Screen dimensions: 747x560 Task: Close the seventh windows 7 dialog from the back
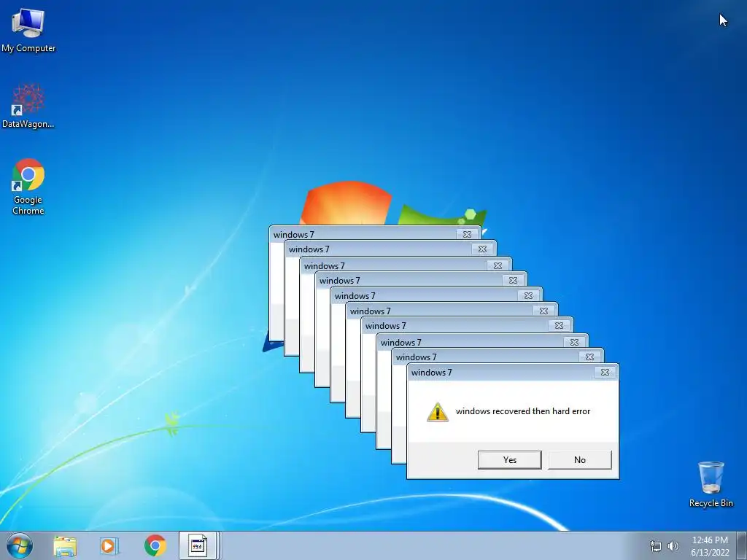pos(559,326)
